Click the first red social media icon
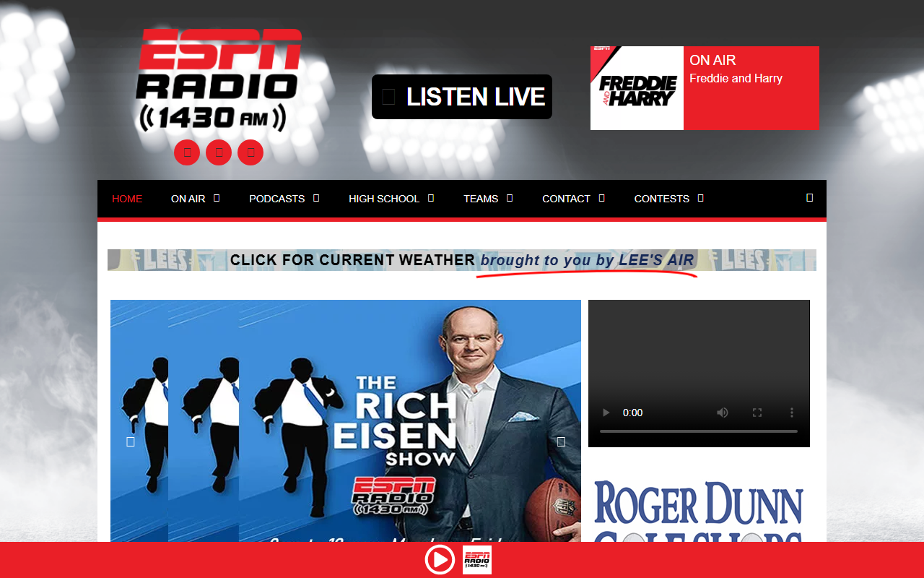Viewport: 924px width, 578px height. tap(187, 152)
